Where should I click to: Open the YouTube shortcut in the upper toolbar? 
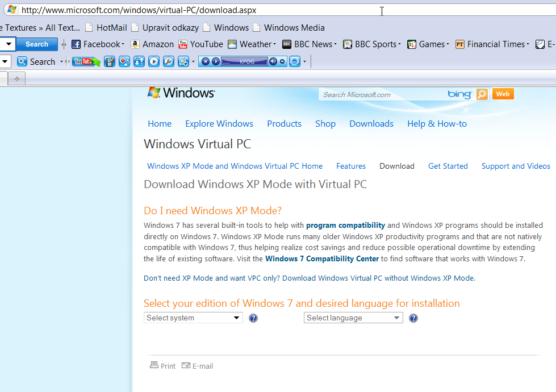click(x=200, y=44)
